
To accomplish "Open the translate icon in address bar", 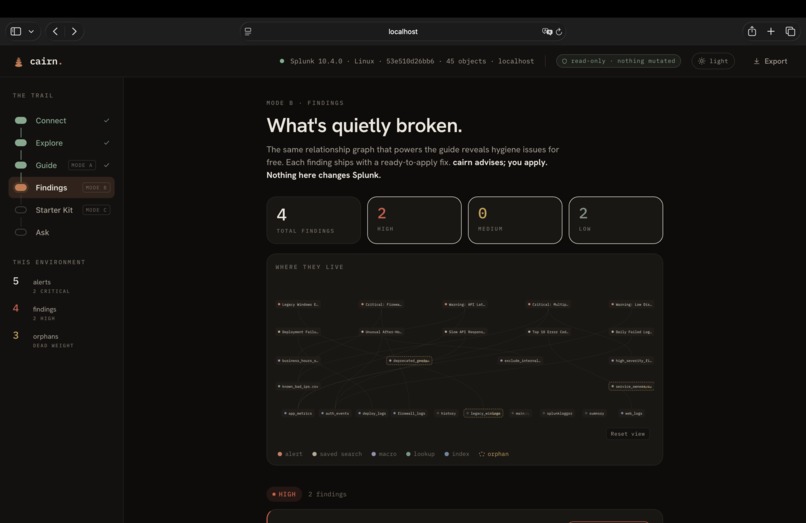I will click(x=546, y=31).
